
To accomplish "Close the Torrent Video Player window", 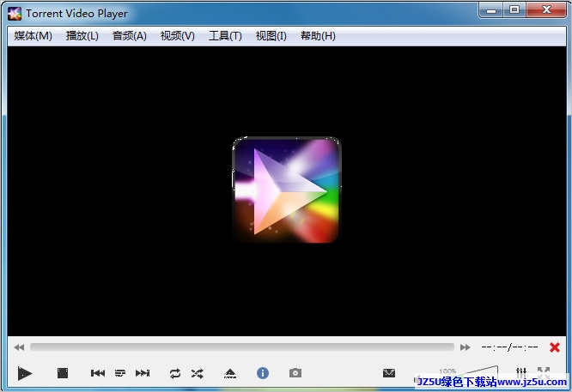I will (546, 9).
